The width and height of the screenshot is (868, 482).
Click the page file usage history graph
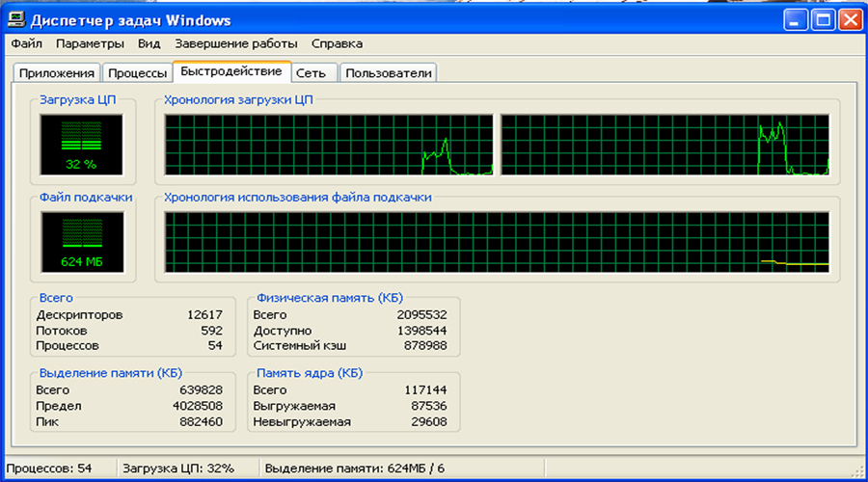click(x=497, y=242)
